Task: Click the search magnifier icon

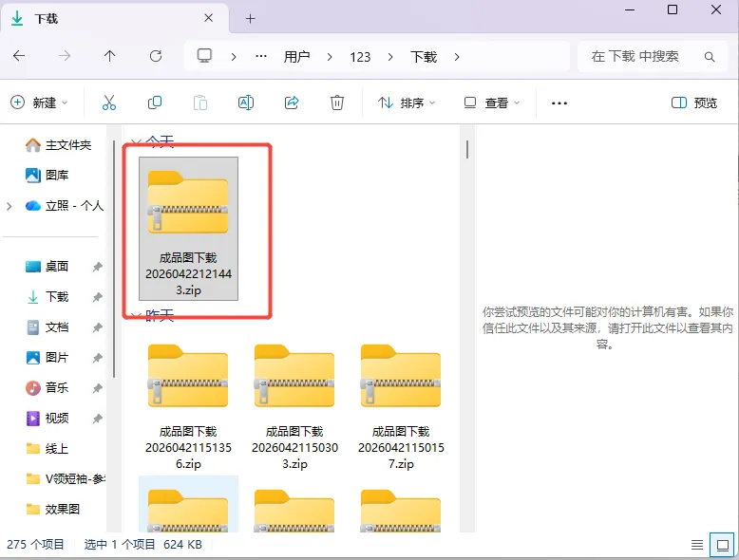Action: pyautogui.click(x=710, y=57)
